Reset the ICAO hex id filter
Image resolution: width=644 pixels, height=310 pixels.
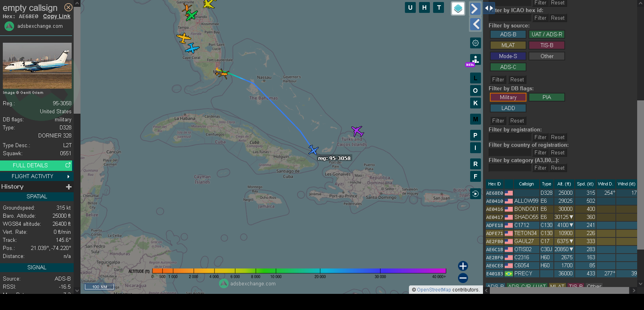point(557,18)
